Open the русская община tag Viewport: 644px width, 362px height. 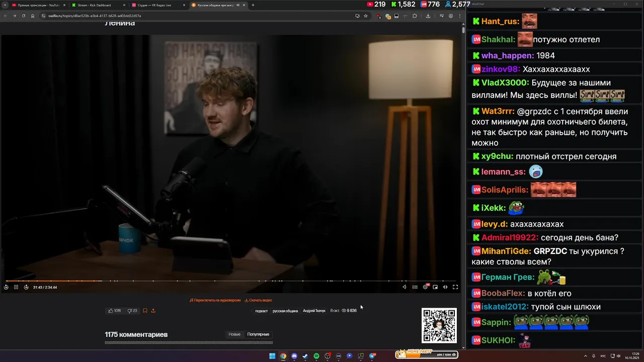click(285, 311)
